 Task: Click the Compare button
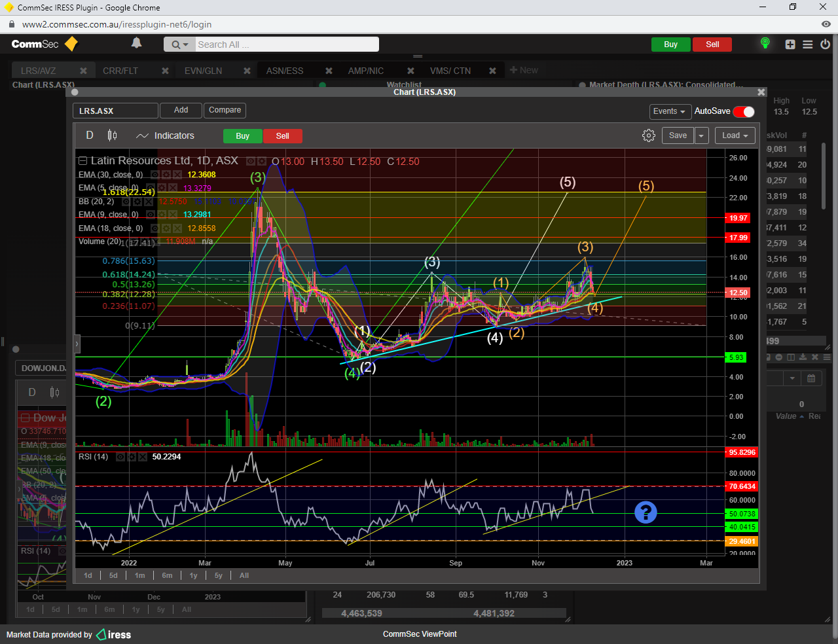(x=225, y=110)
